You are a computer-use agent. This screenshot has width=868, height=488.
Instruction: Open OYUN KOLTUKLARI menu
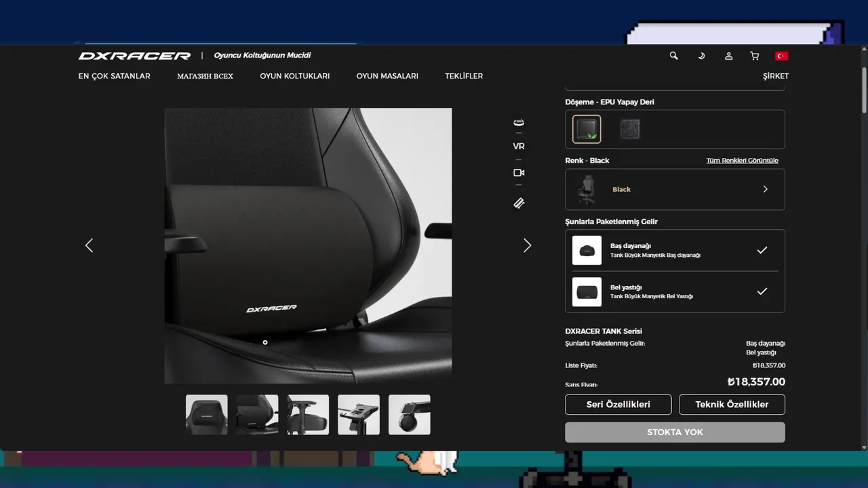point(294,76)
